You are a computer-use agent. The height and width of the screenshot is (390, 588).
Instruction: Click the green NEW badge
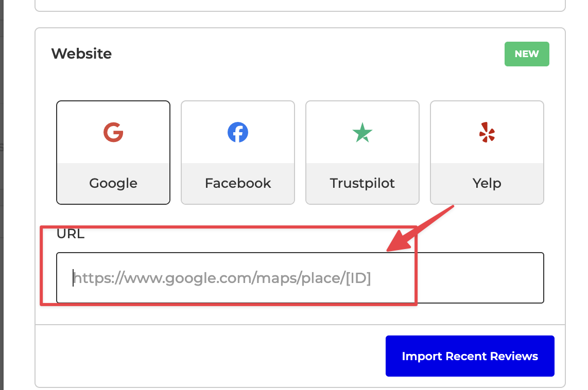coord(527,54)
